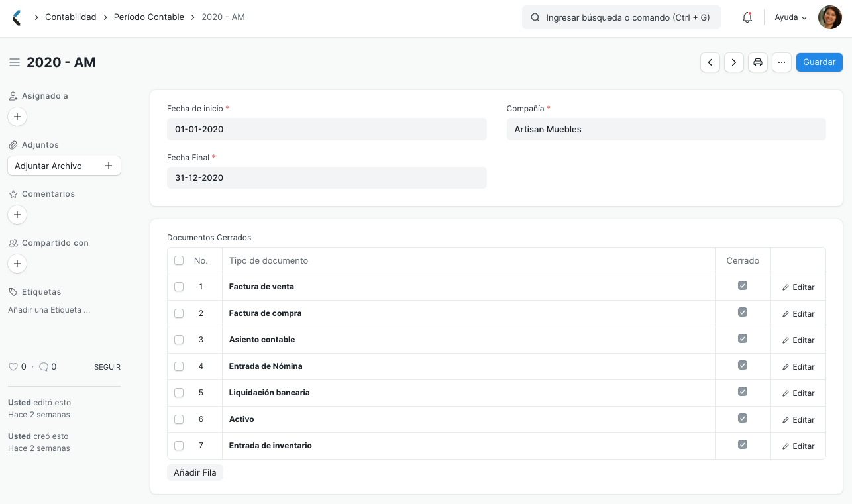Edit the Entrada de inventario row
The image size is (852, 504).
point(798,446)
